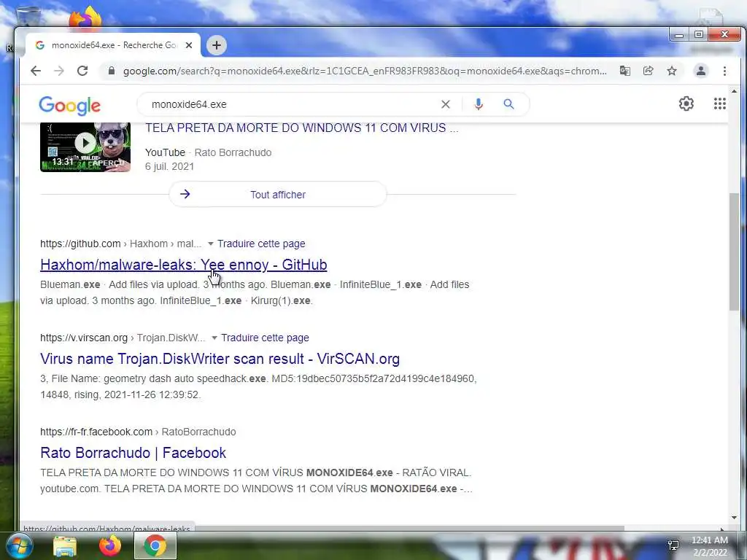
Task: Go back using Chrome's back arrow
Action: pyautogui.click(x=36, y=71)
